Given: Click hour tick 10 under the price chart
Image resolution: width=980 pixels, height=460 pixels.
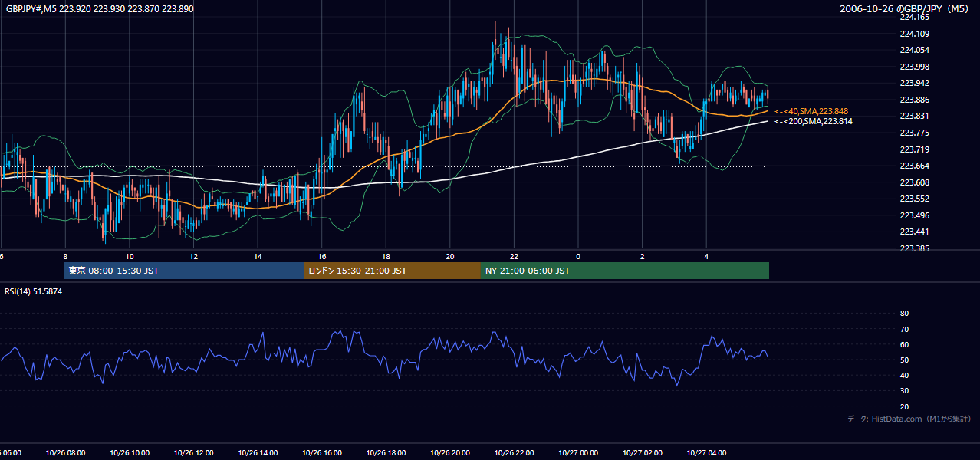Looking at the screenshot, I should coord(130,257).
